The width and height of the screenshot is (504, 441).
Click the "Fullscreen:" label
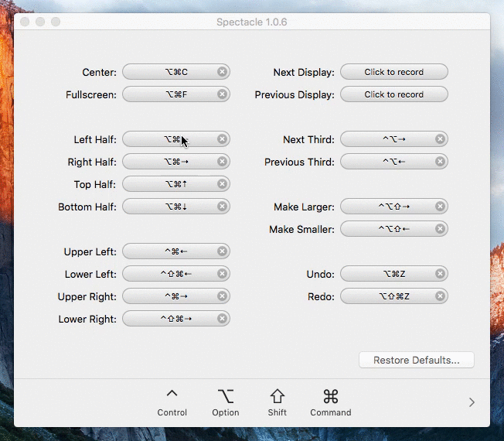pos(91,95)
